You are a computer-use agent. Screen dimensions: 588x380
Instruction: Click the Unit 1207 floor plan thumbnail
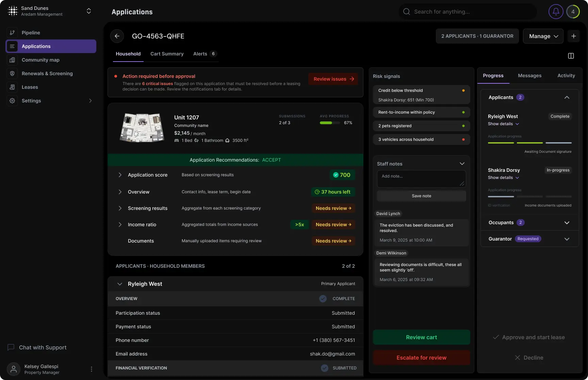pos(142,128)
